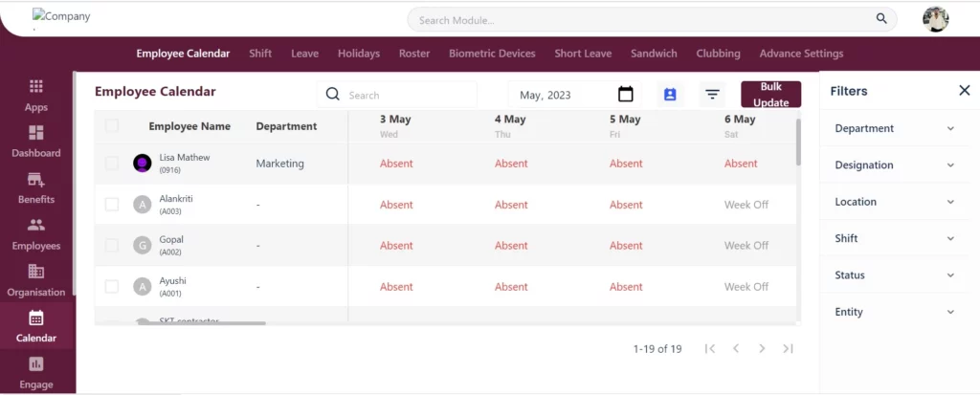This screenshot has width=980, height=395.
Task: Switch to Sandwich tab
Action: pos(654,54)
